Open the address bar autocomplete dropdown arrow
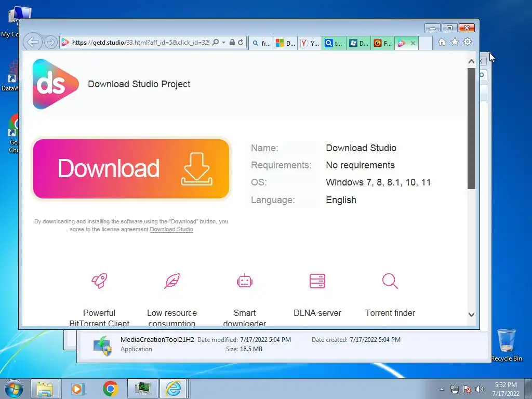 coord(223,43)
